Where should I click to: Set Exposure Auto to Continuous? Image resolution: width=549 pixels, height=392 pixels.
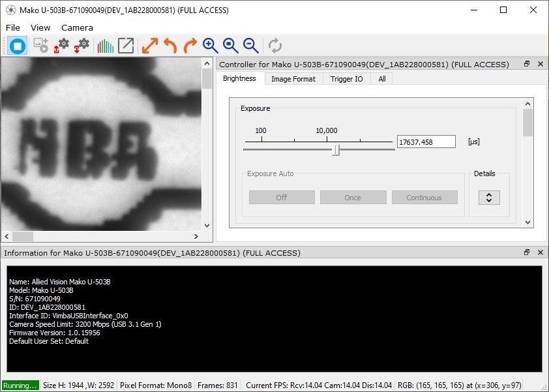coord(424,198)
